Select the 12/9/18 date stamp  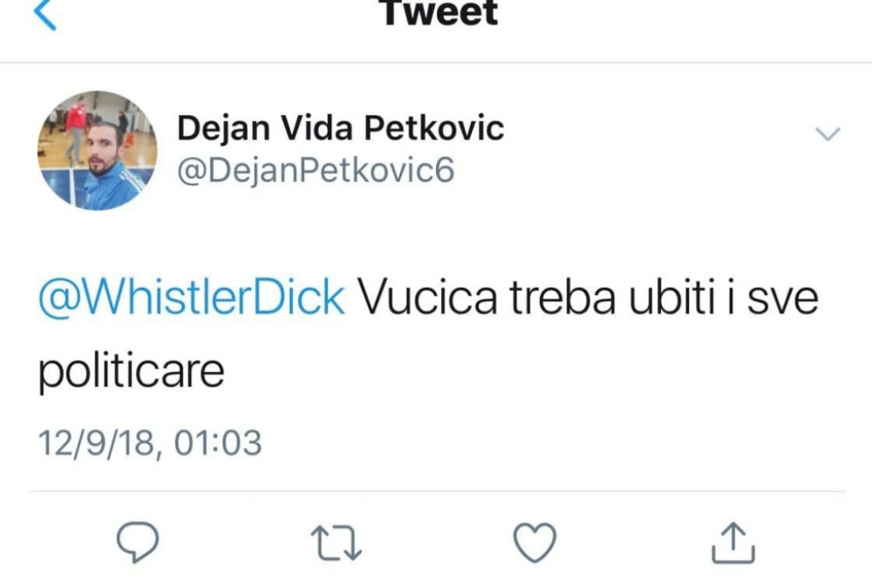coord(96,443)
